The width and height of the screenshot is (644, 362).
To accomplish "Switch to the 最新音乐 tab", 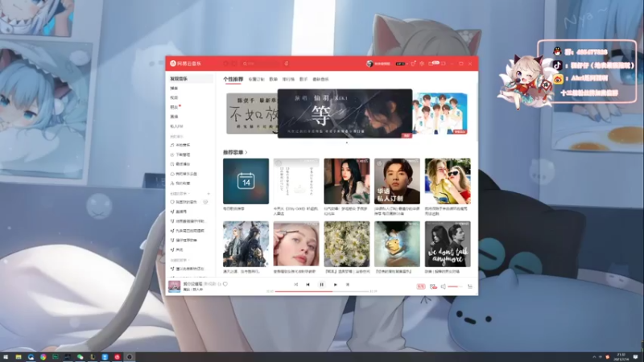I will [x=320, y=79].
